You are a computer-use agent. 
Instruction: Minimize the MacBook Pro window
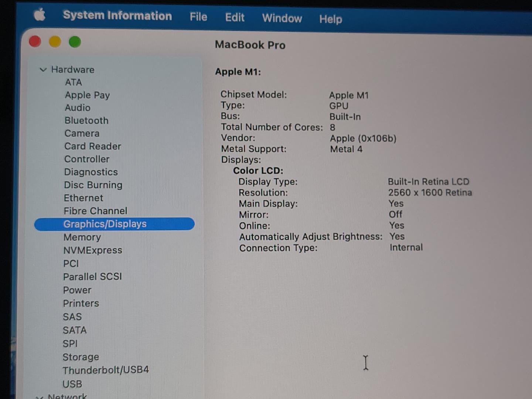pos(55,42)
